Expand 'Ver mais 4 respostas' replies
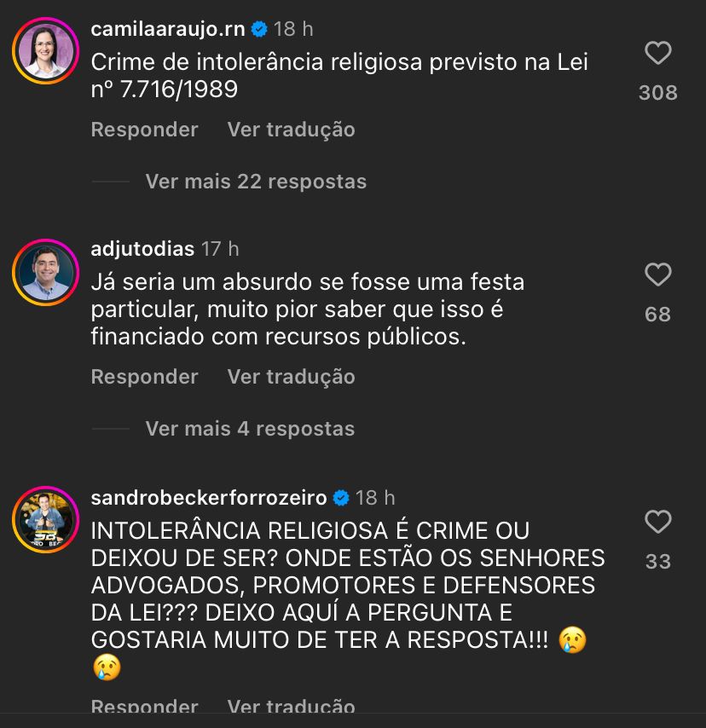 tap(250, 428)
